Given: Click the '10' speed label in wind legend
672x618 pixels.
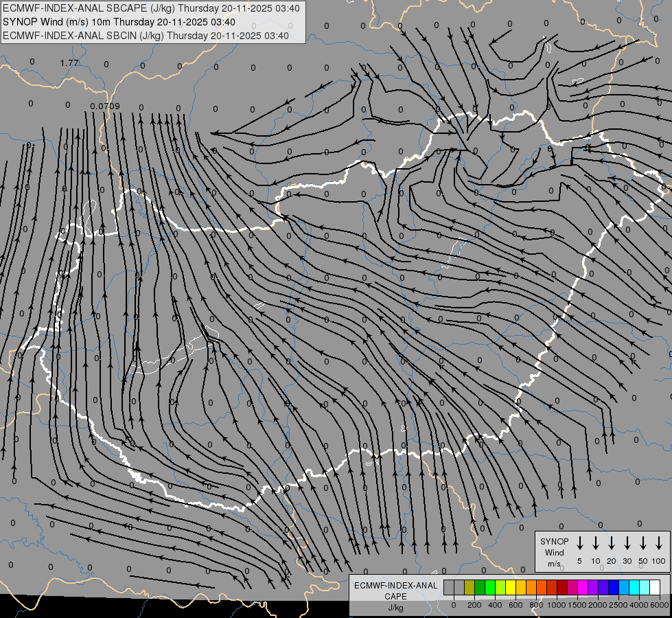Looking at the screenshot, I should click(596, 561).
